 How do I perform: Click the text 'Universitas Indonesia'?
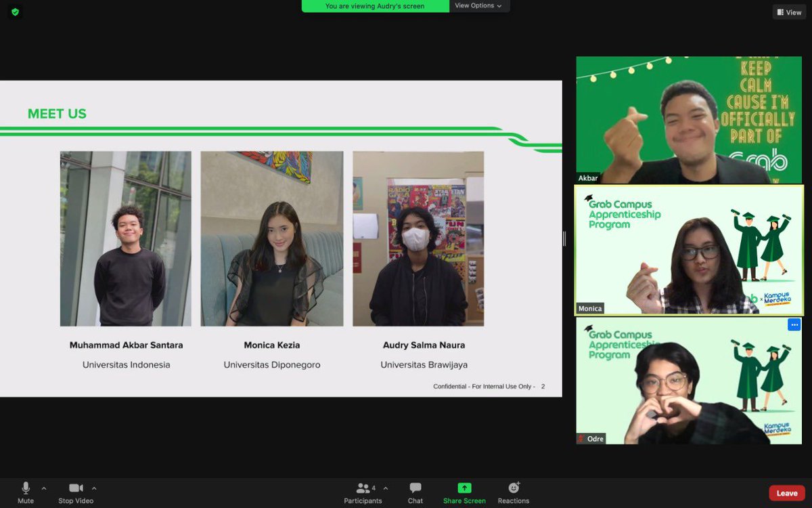126,365
